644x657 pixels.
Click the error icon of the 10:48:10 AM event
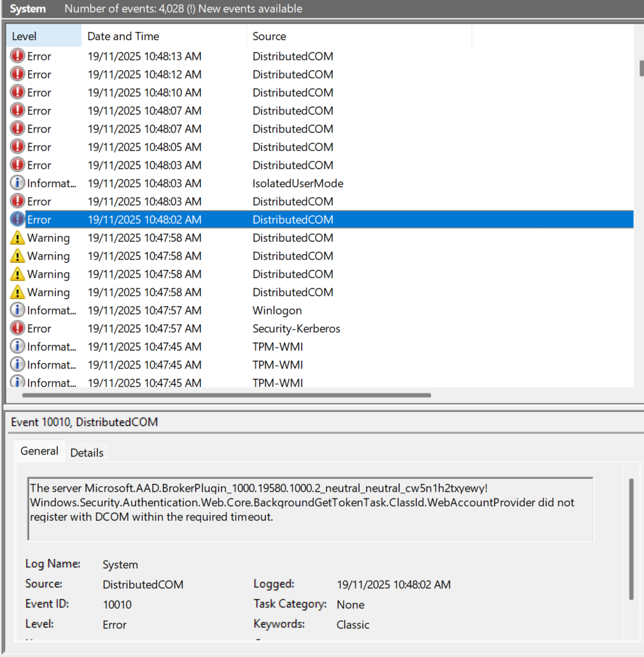pos(17,92)
